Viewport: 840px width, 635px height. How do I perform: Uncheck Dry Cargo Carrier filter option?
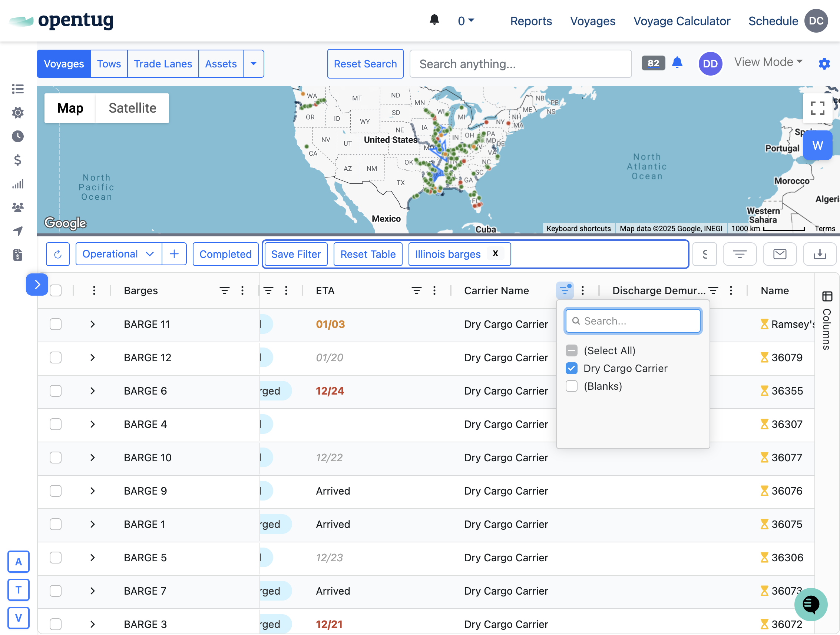[571, 368]
